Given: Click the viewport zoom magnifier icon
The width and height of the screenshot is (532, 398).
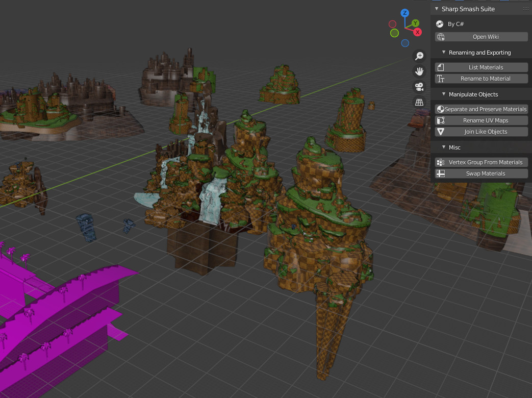Looking at the screenshot, I should click(x=419, y=56).
